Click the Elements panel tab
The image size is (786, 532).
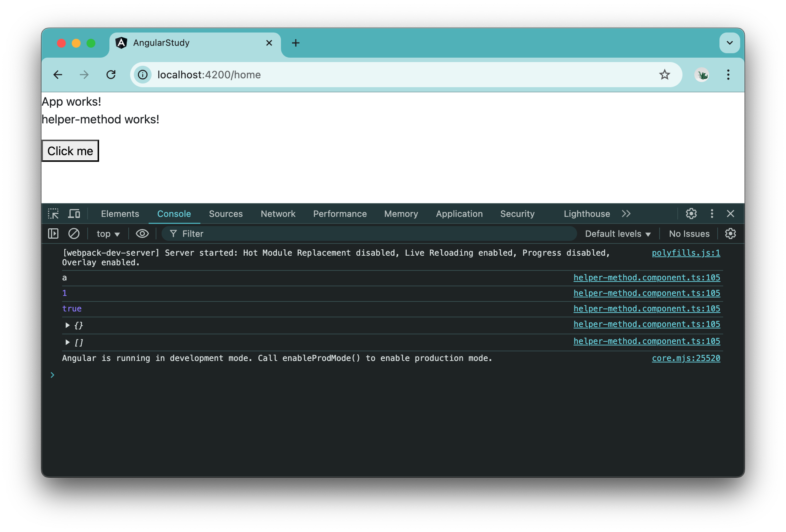tap(119, 214)
